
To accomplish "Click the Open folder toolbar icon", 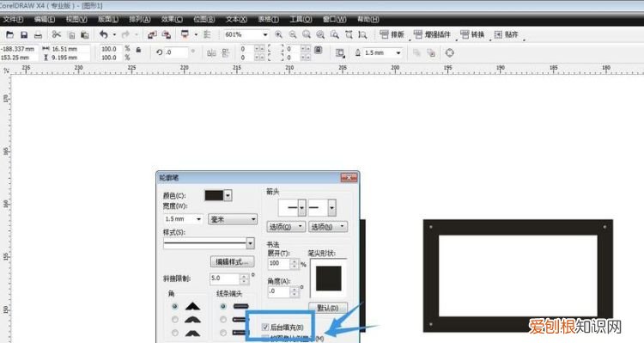I will click(9, 35).
